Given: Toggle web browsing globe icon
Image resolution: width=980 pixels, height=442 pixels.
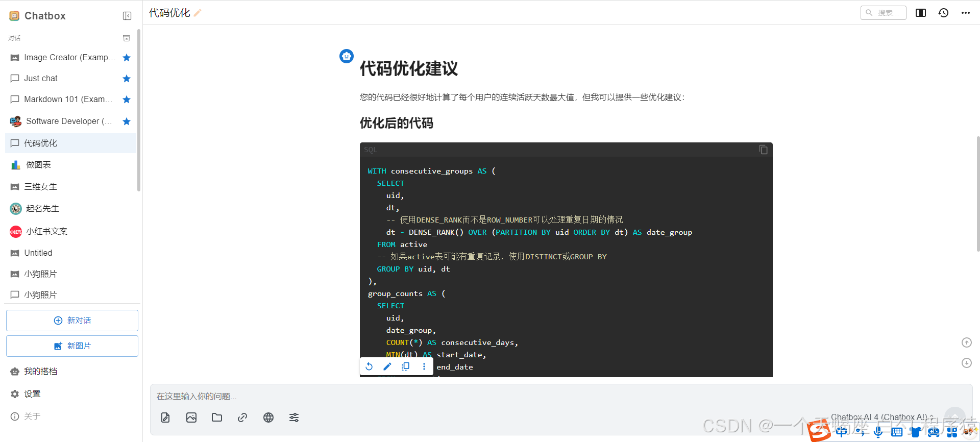Looking at the screenshot, I should [268, 418].
